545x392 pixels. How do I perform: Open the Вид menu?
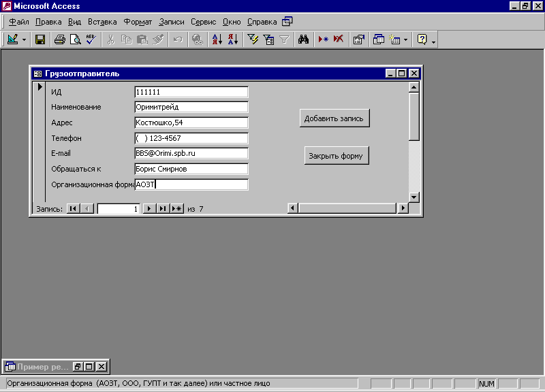click(74, 22)
